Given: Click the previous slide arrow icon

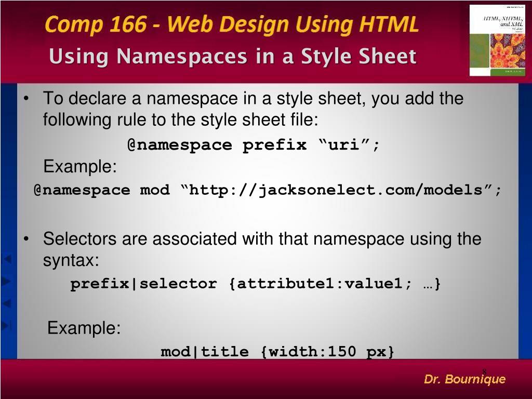Looking at the screenshot, I should tap(7, 303).
